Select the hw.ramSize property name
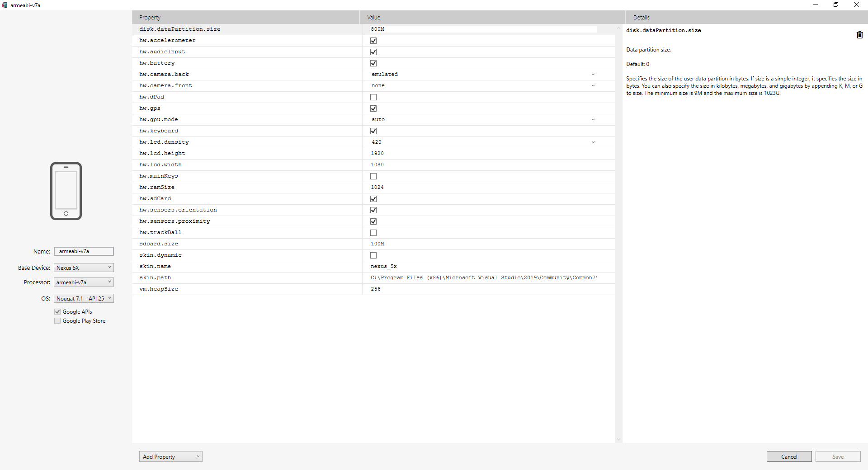This screenshot has height=470, width=868. (x=157, y=188)
